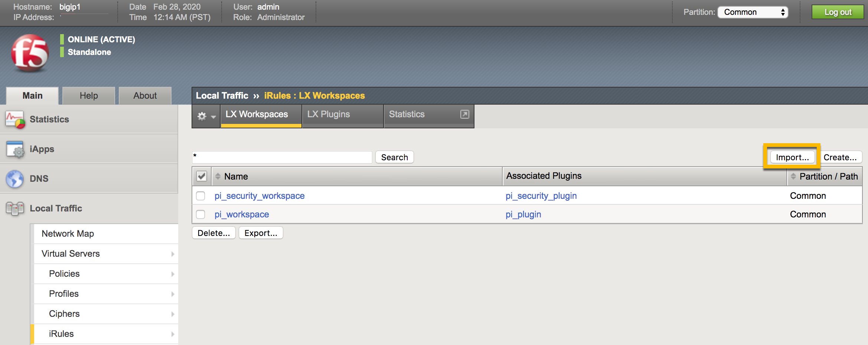Image resolution: width=868 pixels, height=345 pixels.
Task: Switch to the Help tab
Action: pyautogui.click(x=89, y=96)
